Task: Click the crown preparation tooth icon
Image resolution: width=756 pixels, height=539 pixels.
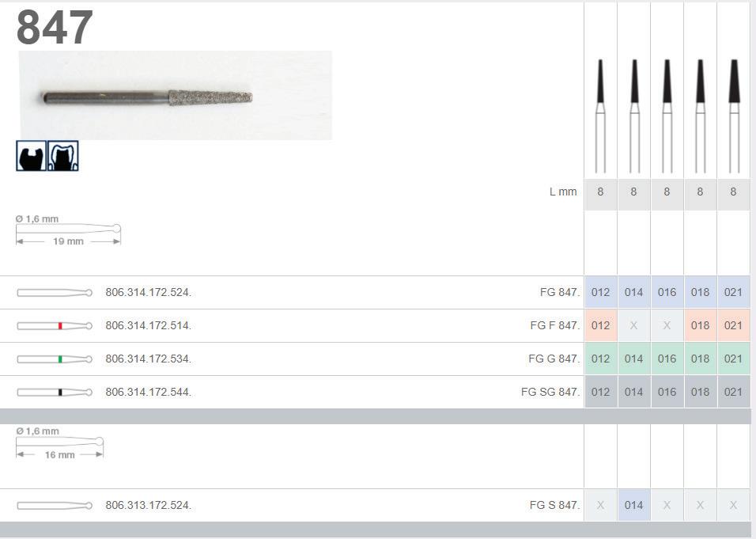Action: coord(63,156)
